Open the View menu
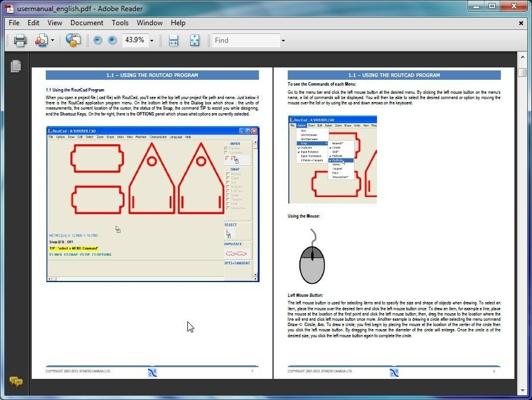 [55, 23]
